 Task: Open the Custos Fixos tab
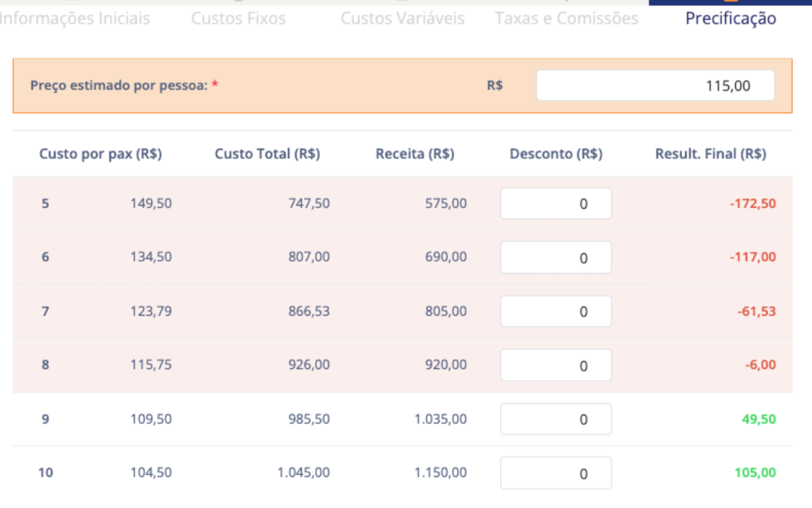pyautogui.click(x=239, y=18)
